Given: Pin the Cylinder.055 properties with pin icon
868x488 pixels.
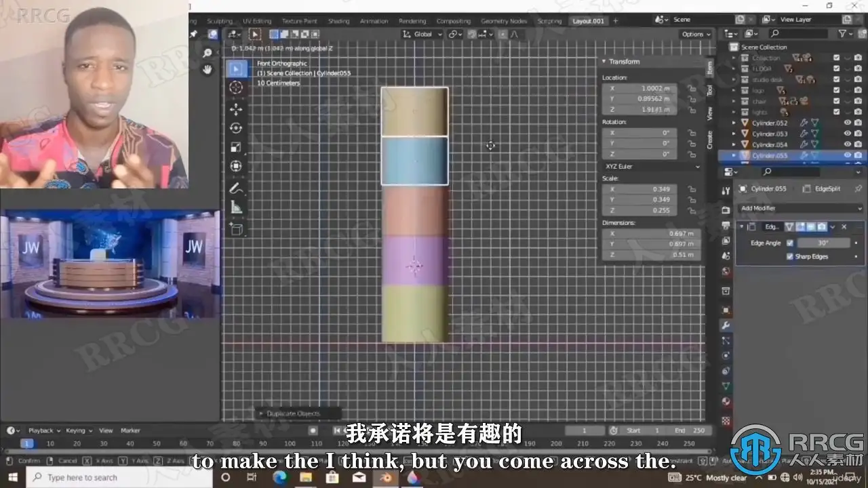Looking at the screenshot, I should pos(859,188).
